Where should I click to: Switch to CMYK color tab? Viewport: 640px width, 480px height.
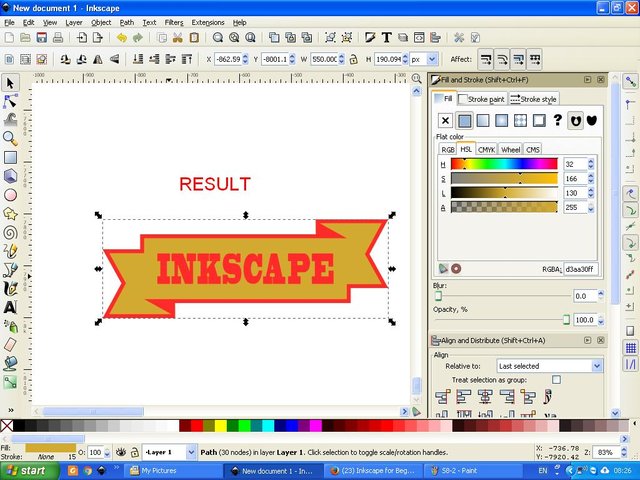tap(487, 149)
